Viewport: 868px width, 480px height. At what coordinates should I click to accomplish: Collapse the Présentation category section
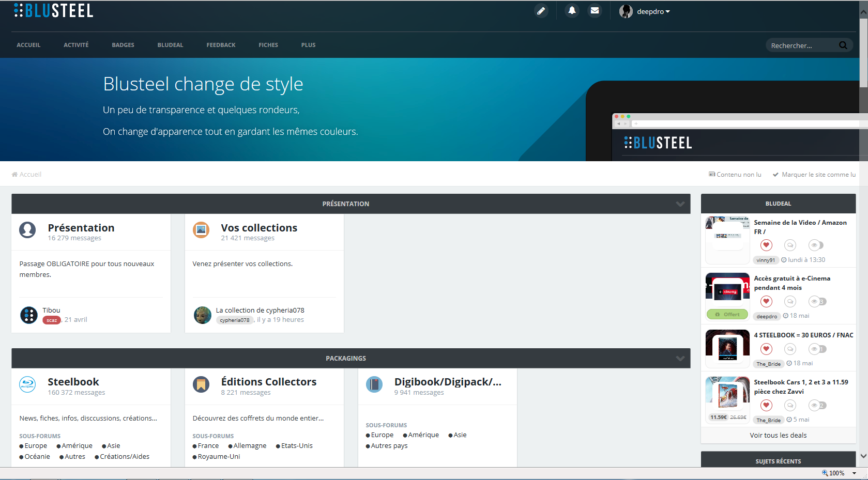pyautogui.click(x=680, y=204)
